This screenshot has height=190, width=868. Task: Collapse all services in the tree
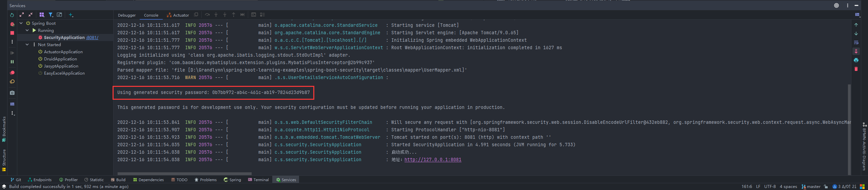pyautogui.click(x=31, y=15)
